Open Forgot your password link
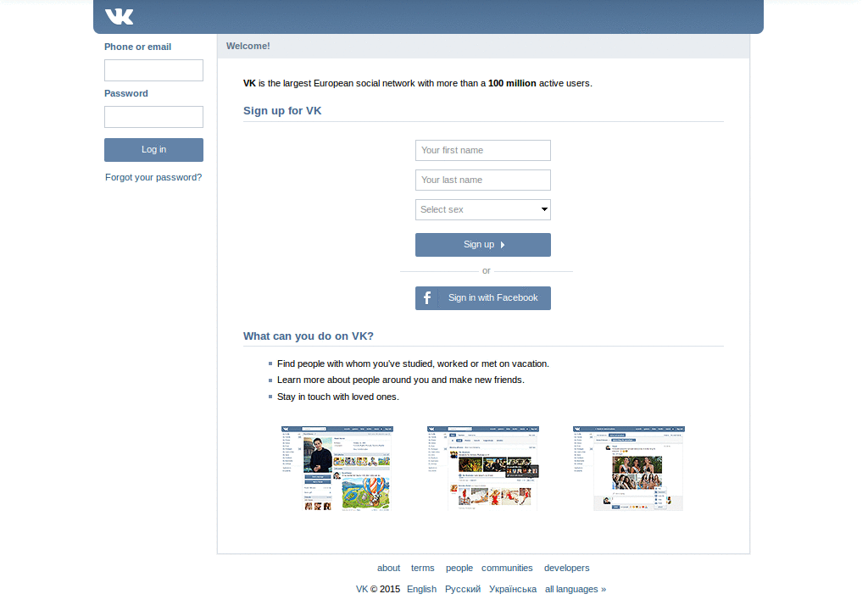Image resolution: width=868 pixels, height=605 pixels. tap(153, 177)
